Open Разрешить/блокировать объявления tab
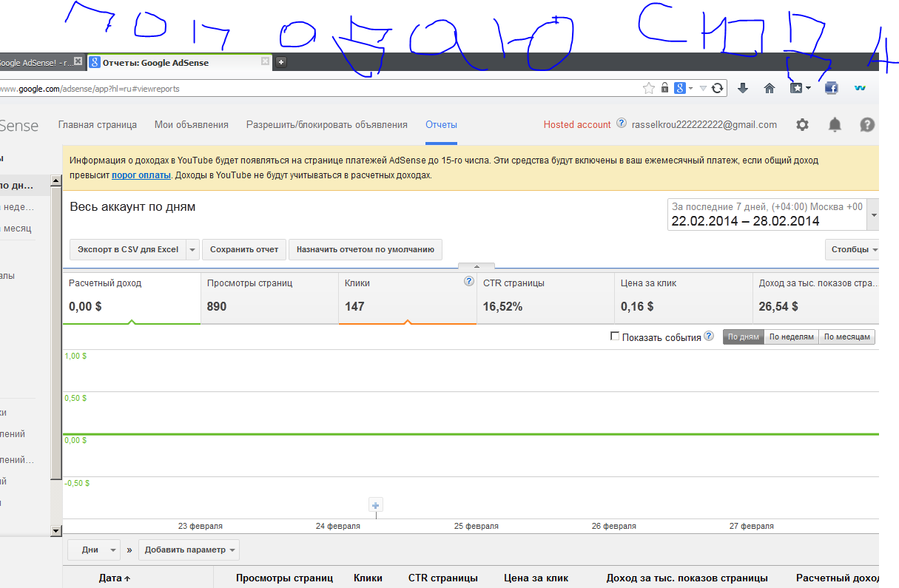899x588 pixels. pos(327,124)
